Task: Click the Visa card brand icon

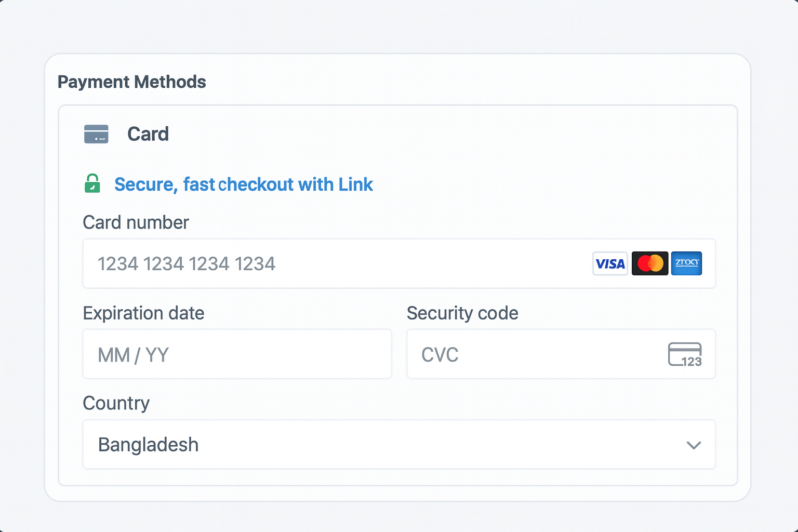Action: click(x=609, y=263)
